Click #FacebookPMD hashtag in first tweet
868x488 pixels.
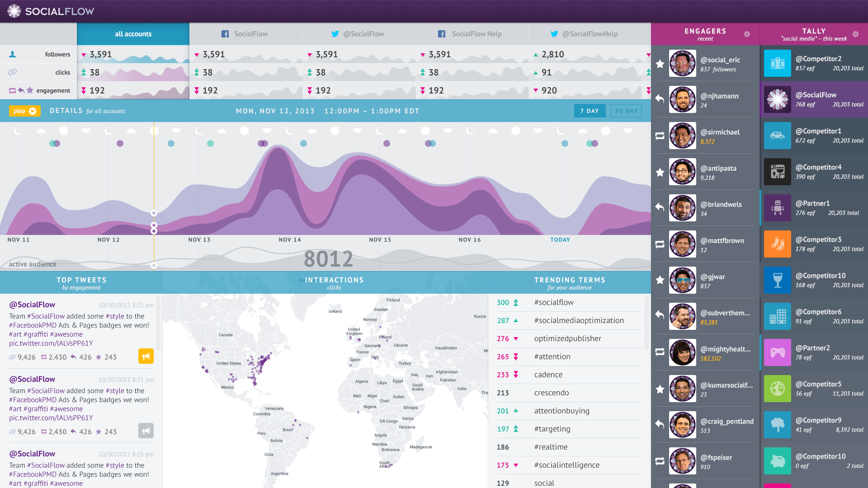pyautogui.click(x=33, y=325)
